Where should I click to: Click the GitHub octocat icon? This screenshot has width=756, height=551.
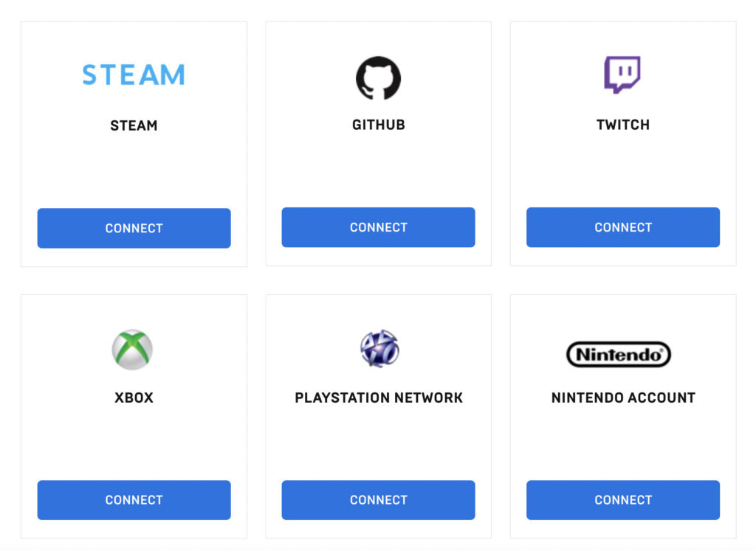point(378,77)
